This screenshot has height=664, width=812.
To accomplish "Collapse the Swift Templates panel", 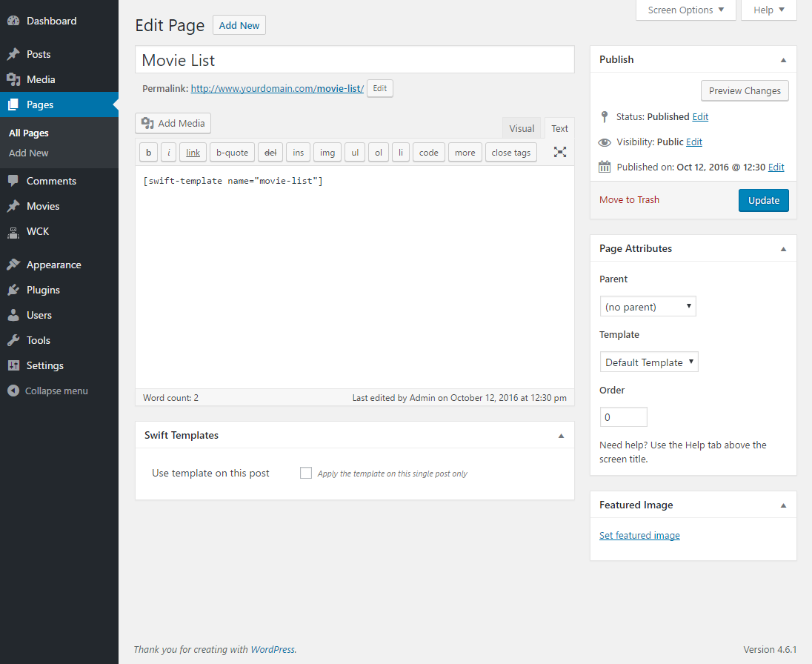I will [561, 436].
